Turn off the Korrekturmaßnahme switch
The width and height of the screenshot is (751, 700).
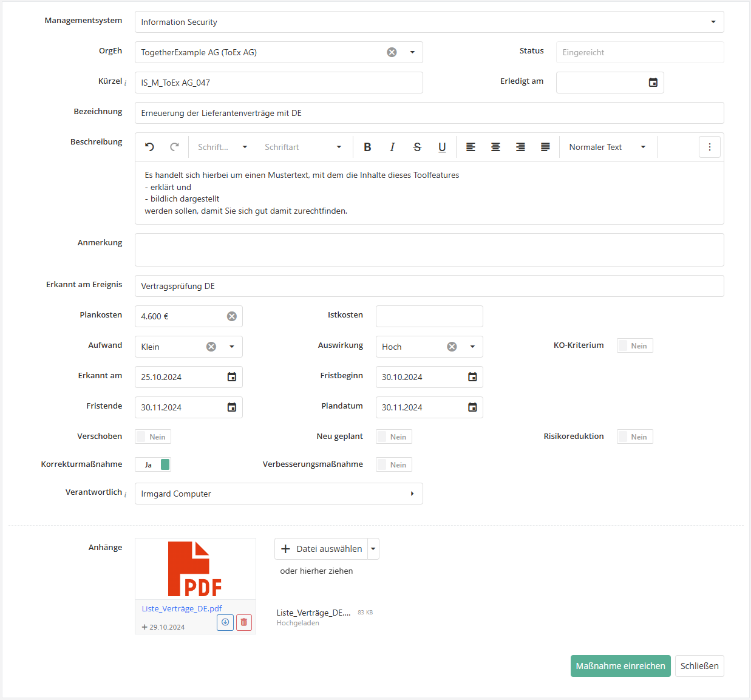(x=153, y=464)
